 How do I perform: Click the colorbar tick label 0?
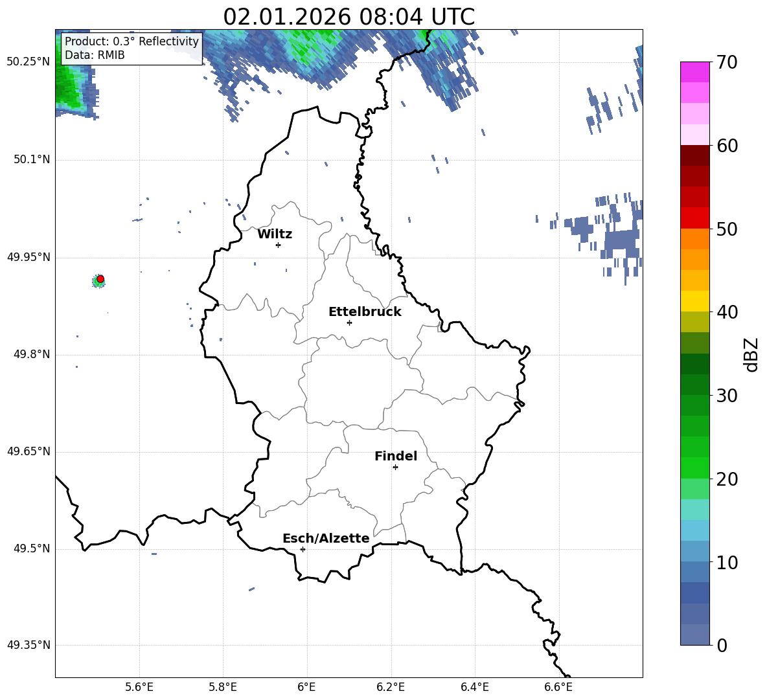(722, 645)
